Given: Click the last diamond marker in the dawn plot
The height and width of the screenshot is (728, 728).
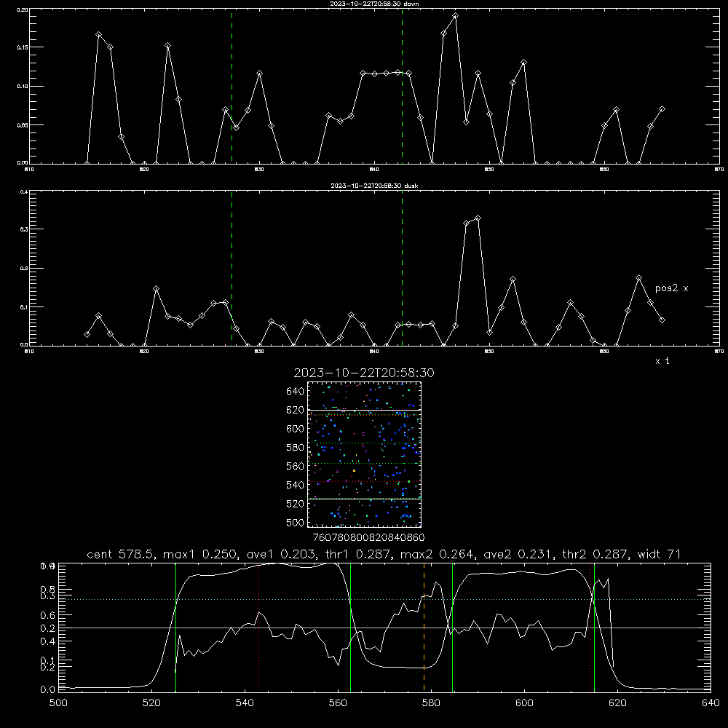Looking at the screenshot, I should click(662, 109).
